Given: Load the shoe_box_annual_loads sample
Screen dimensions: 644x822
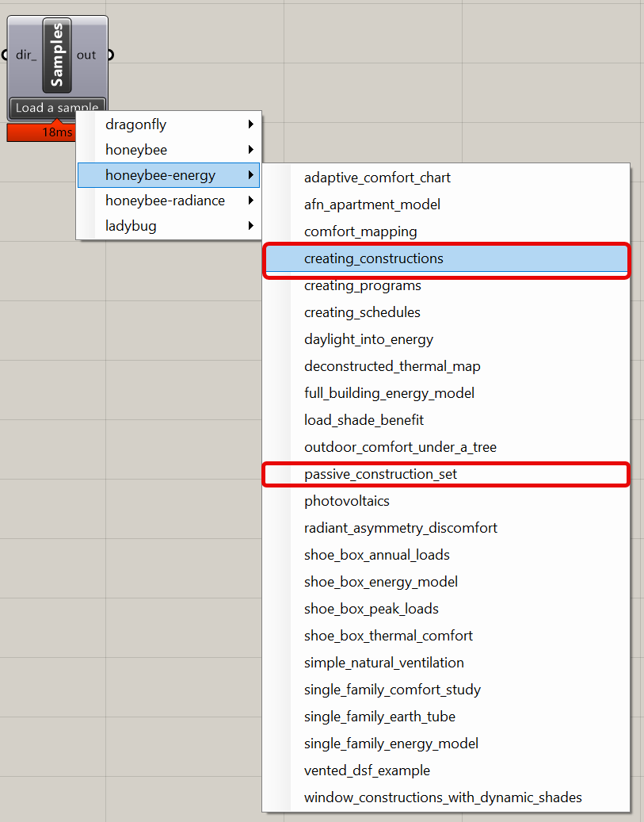Looking at the screenshot, I should [446, 555].
